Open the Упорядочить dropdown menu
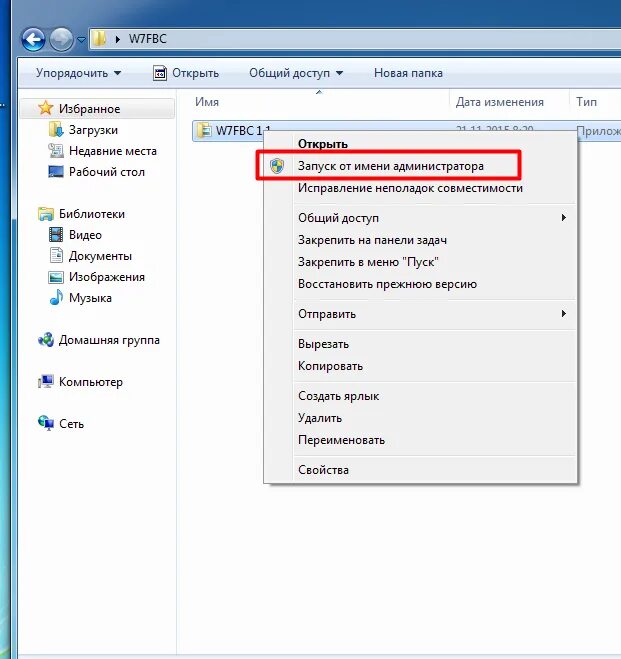 tap(78, 73)
